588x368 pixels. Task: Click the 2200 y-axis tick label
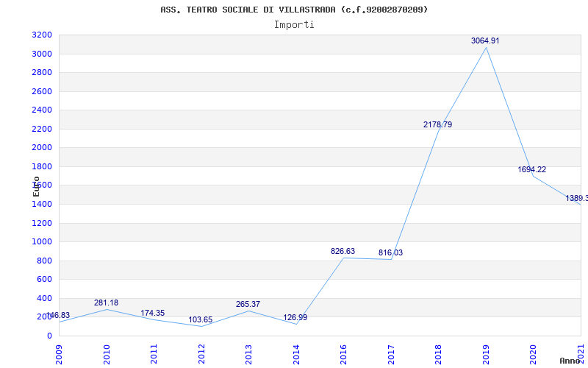tap(42, 129)
